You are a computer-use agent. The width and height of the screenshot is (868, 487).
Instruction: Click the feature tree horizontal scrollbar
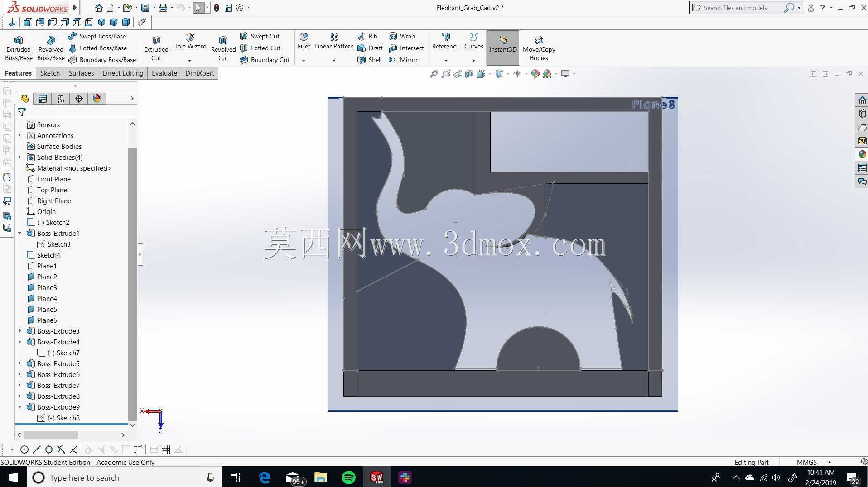tap(51, 435)
